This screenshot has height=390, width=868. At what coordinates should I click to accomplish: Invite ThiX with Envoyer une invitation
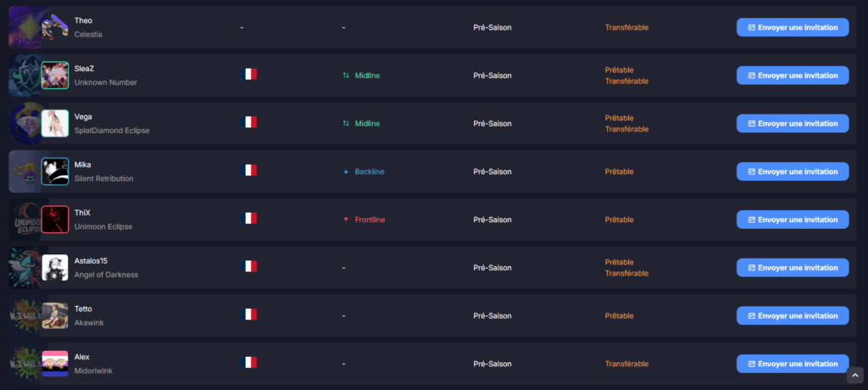coord(792,220)
